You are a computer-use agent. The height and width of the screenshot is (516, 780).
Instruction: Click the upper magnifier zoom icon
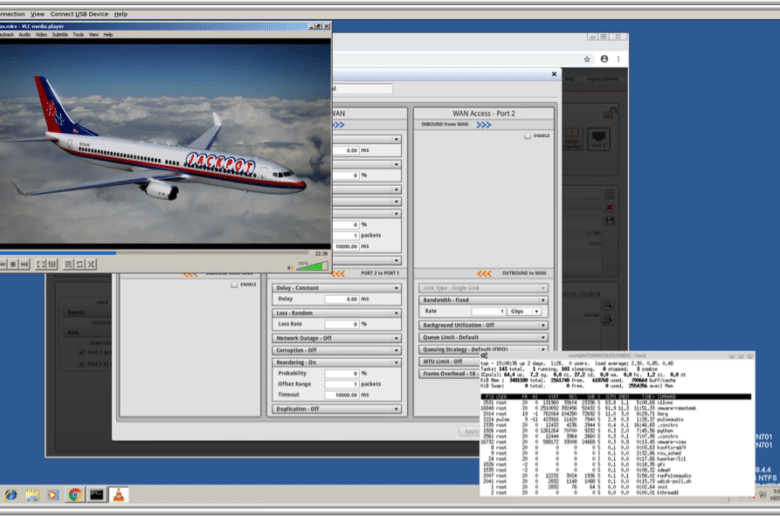tap(608, 305)
